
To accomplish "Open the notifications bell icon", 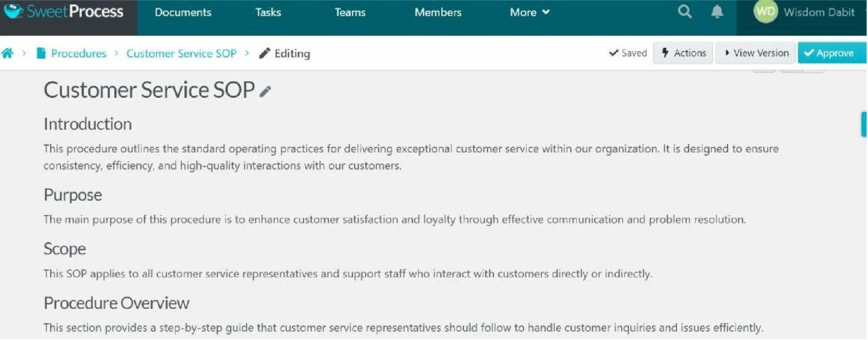I will [717, 12].
